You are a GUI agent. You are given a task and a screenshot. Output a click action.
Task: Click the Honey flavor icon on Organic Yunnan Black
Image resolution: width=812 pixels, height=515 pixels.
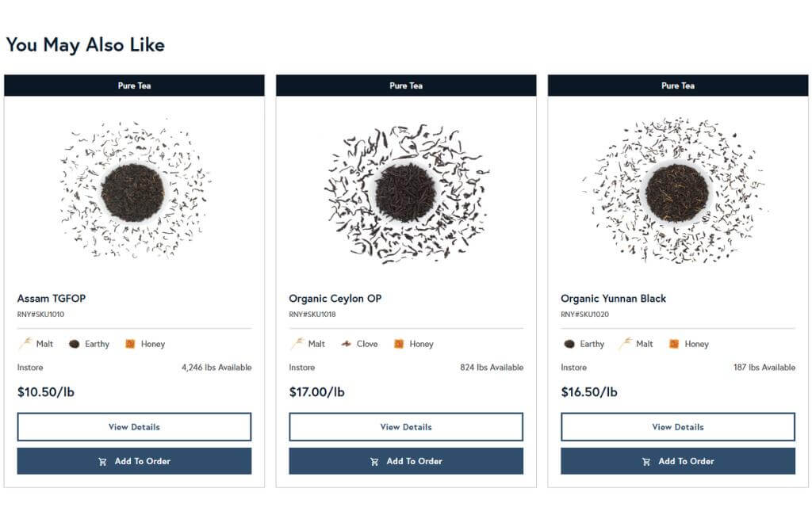tap(674, 344)
